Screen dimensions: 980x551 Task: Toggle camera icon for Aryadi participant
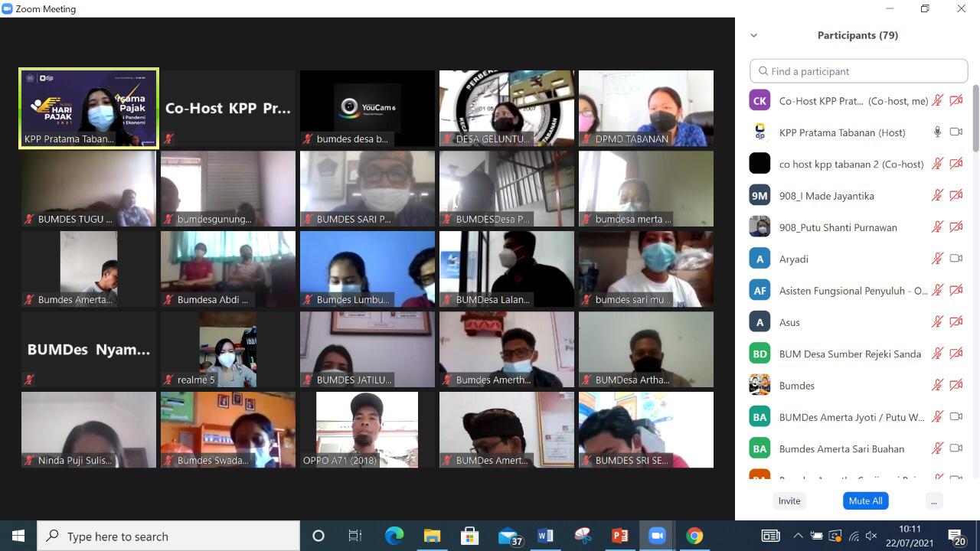(955, 259)
